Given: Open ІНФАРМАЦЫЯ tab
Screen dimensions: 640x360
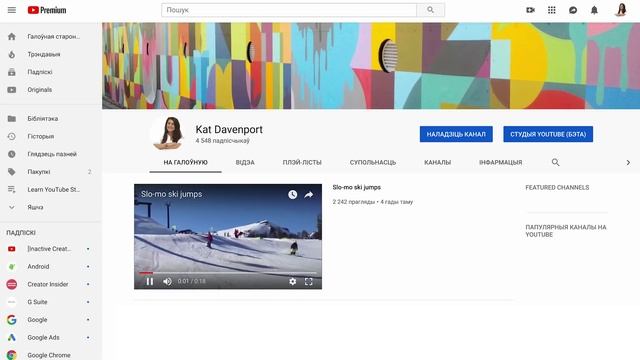Looking at the screenshot, I should pos(500,162).
